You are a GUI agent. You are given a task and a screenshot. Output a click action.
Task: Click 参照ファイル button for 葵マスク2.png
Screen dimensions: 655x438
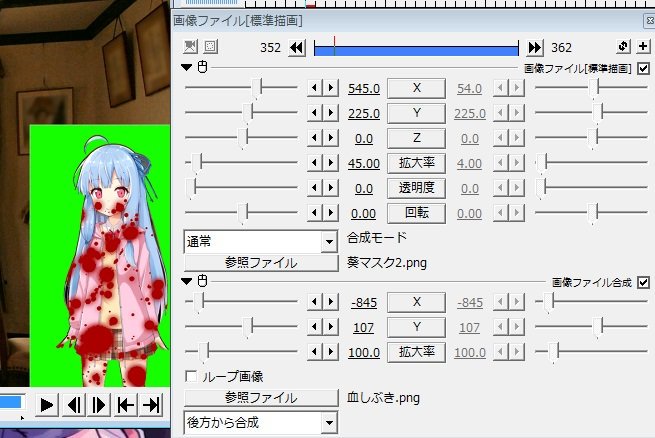(x=261, y=263)
